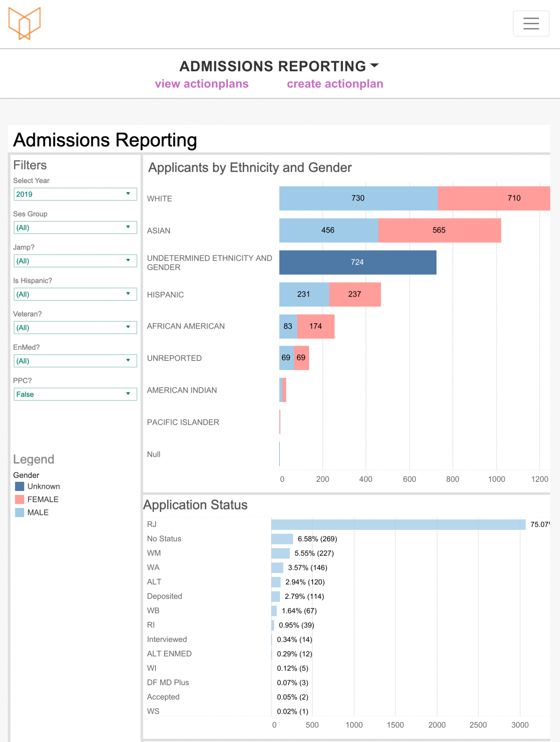This screenshot has width=560, height=742.
Task: Click the 'WB' status row label
Action: [x=153, y=610]
